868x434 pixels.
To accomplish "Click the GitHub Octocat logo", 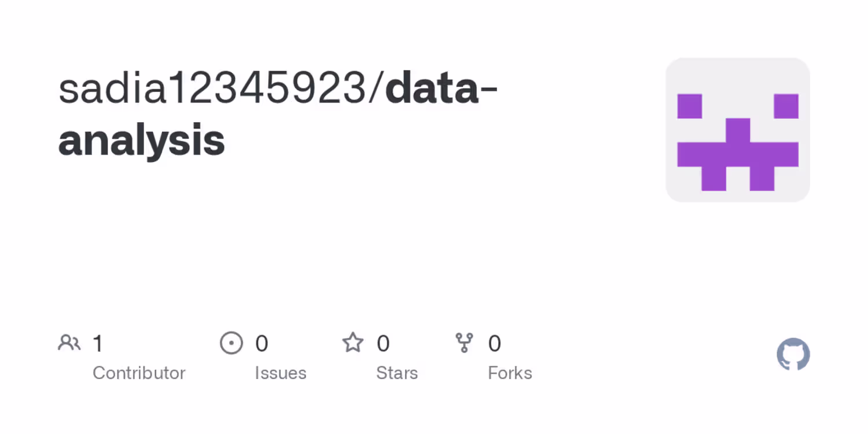I will coord(793,354).
